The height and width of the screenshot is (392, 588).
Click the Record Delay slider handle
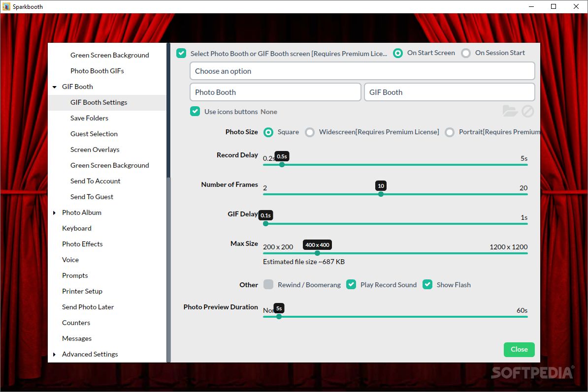282,164
